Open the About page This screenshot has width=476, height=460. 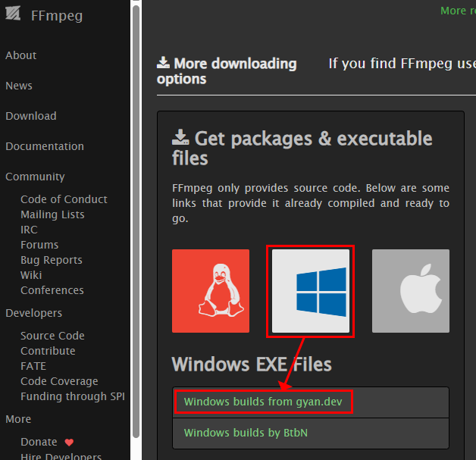[x=21, y=55]
